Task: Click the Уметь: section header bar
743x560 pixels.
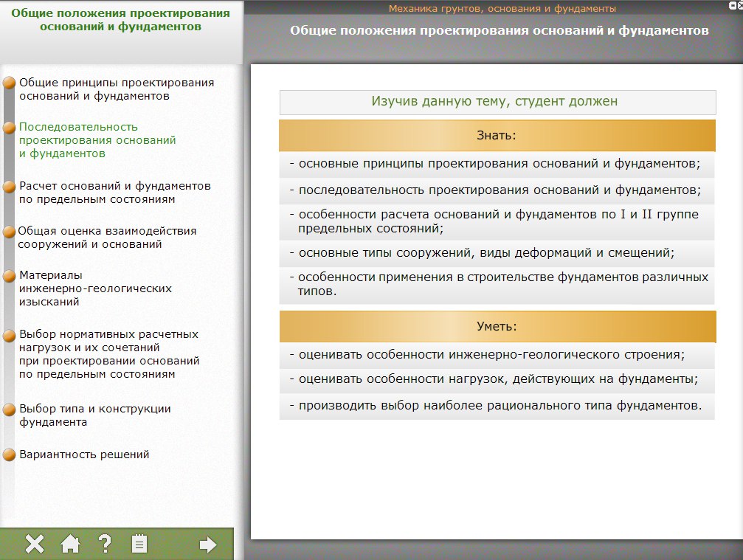Action: click(x=497, y=326)
